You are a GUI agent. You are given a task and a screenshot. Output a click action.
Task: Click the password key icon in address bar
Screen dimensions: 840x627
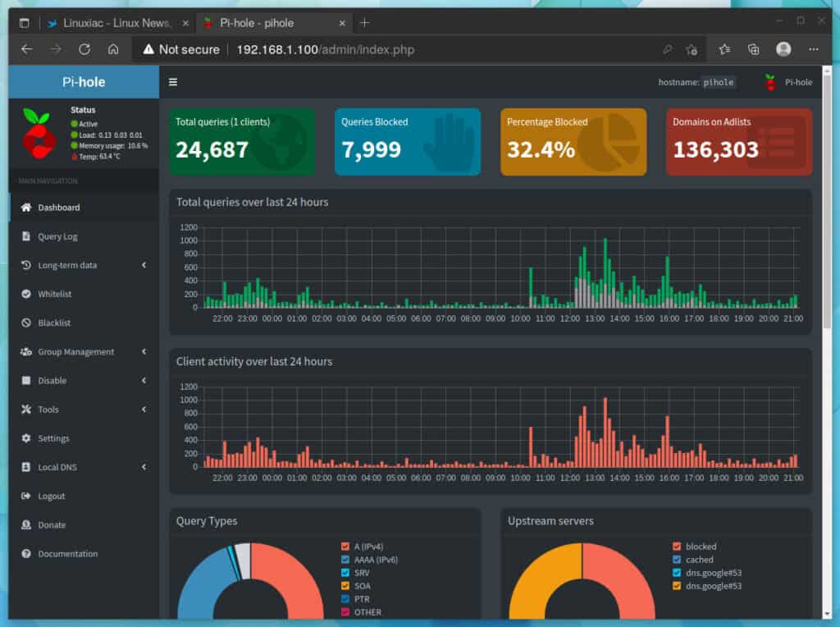(667, 49)
